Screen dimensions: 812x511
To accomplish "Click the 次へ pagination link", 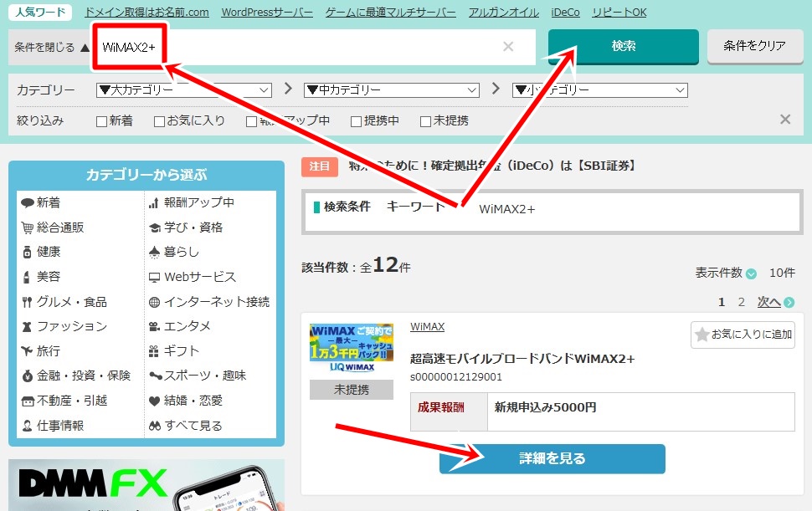I will click(769, 302).
